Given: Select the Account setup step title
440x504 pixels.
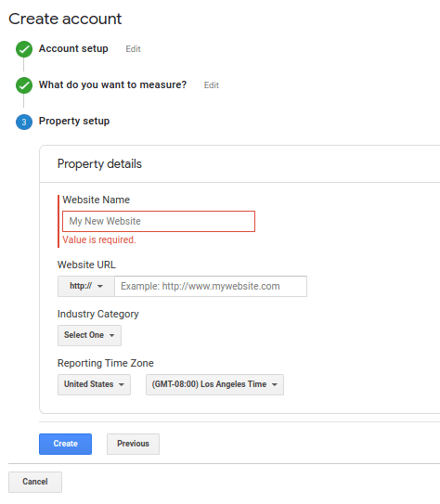Looking at the screenshot, I should coord(73,48).
